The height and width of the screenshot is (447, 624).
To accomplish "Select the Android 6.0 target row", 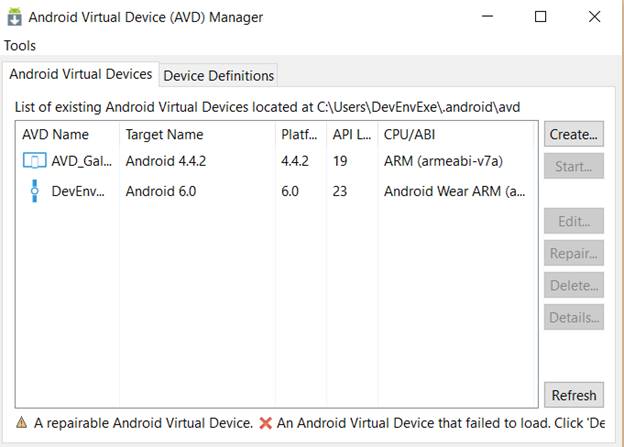I will click(161, 190).
